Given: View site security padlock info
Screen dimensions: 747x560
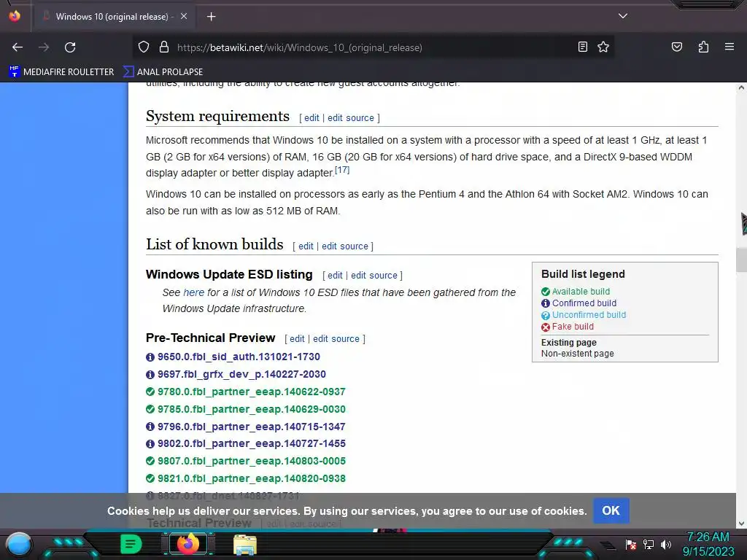Looking at the screenshot, I should click(164, 47).
